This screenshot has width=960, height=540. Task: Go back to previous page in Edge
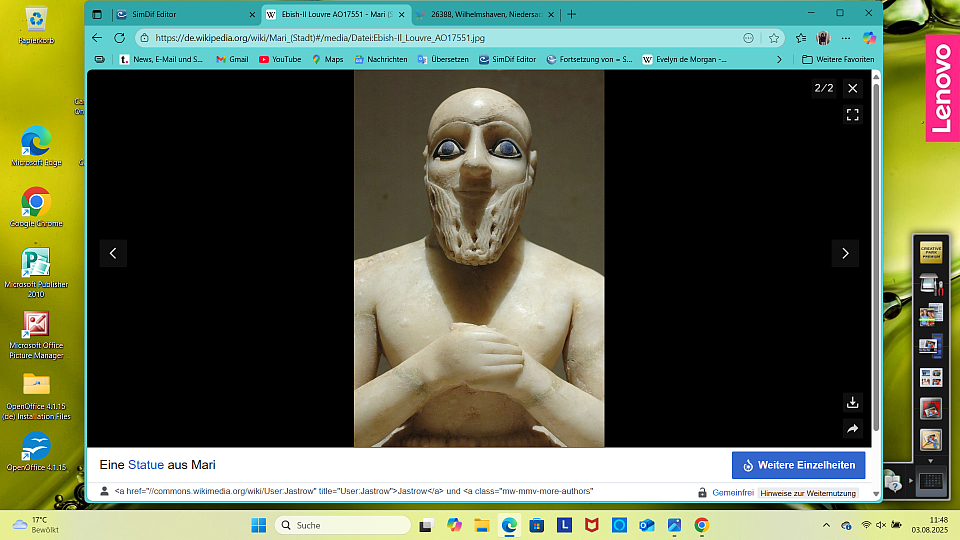[97, 38]
